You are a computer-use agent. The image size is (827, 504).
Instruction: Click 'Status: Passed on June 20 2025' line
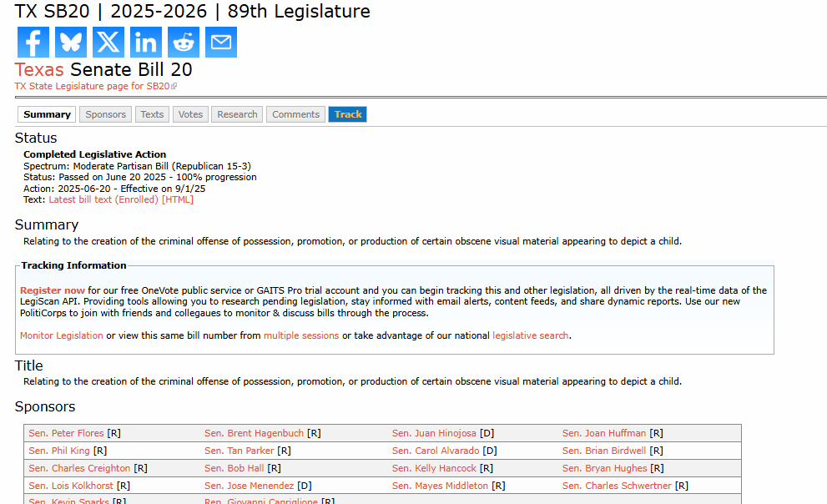click(x=139, y=177)
